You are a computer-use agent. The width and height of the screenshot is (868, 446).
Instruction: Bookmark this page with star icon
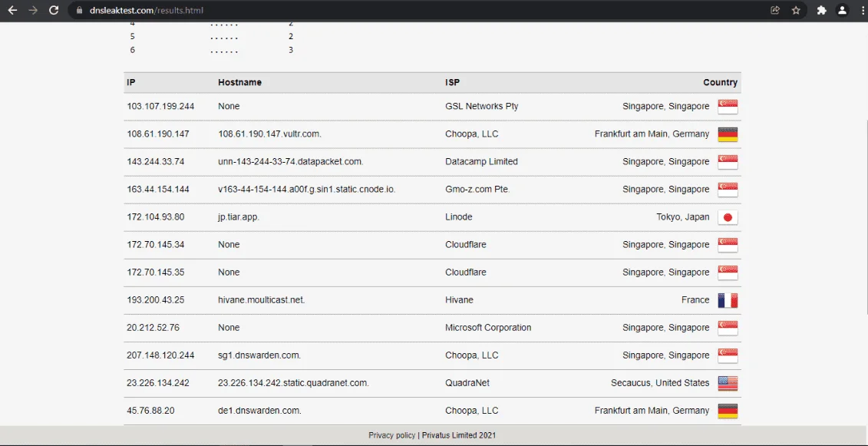(x=796, y=10)
